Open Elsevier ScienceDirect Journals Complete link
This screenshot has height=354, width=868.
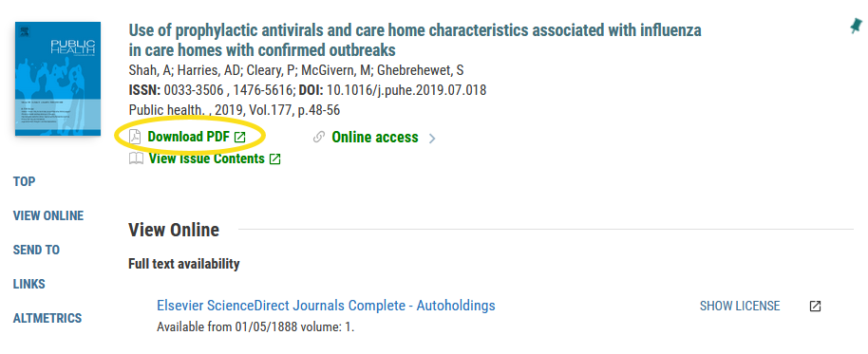[326, 306]
